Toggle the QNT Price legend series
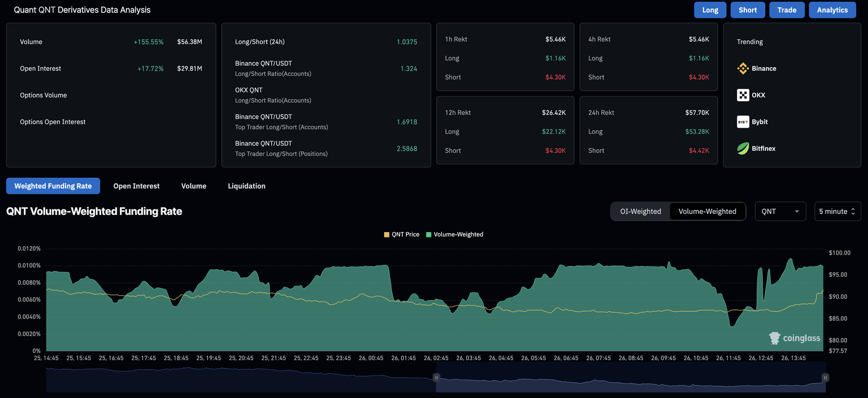Image resolution: width=868 pixels, height=398 pixels. (402, 234)
